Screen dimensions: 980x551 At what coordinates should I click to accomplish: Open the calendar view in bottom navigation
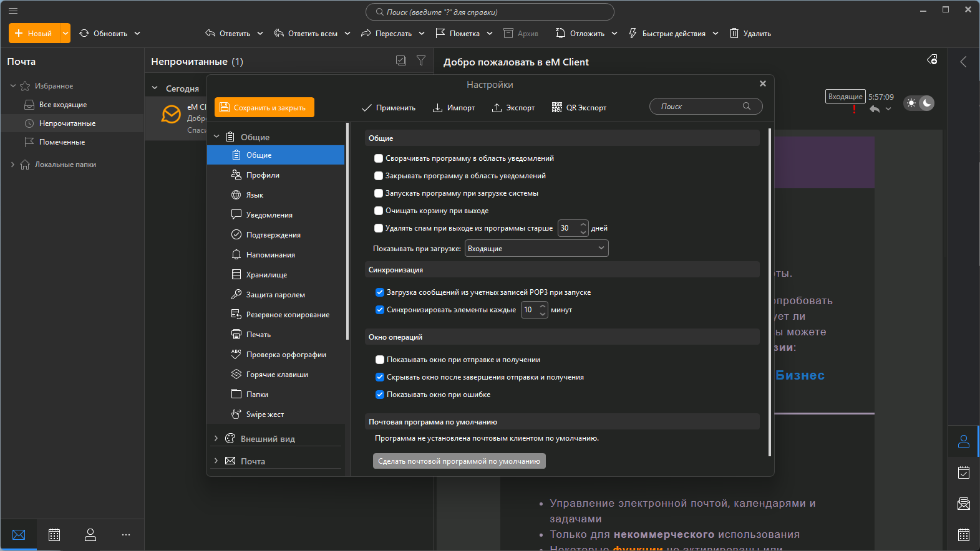[54, 535]
